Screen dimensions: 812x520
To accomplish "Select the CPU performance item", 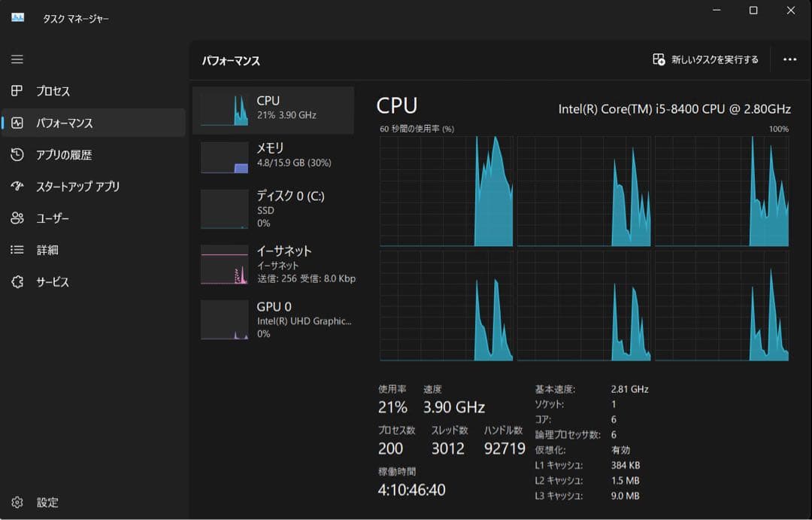I will 273,110.
